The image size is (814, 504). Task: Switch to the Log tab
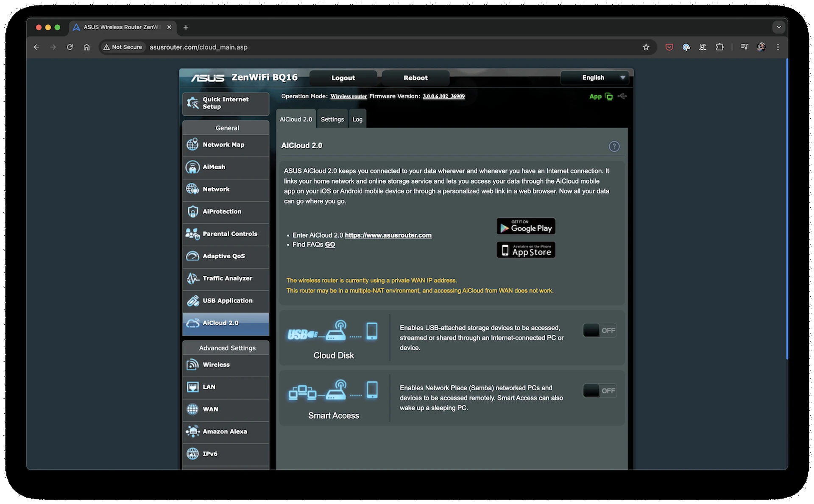pos(357,119)
